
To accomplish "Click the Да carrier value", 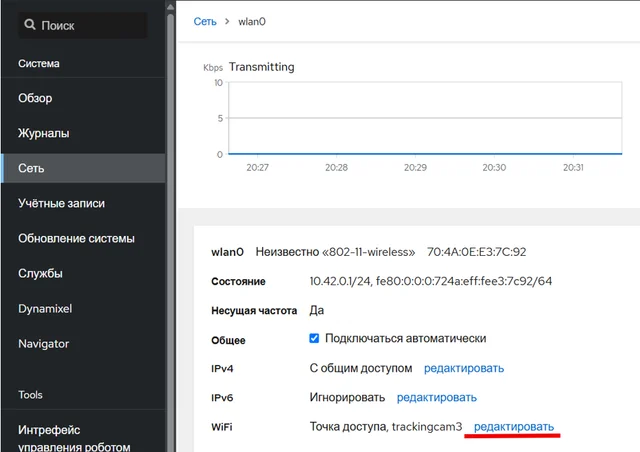I will pos(317,311).
